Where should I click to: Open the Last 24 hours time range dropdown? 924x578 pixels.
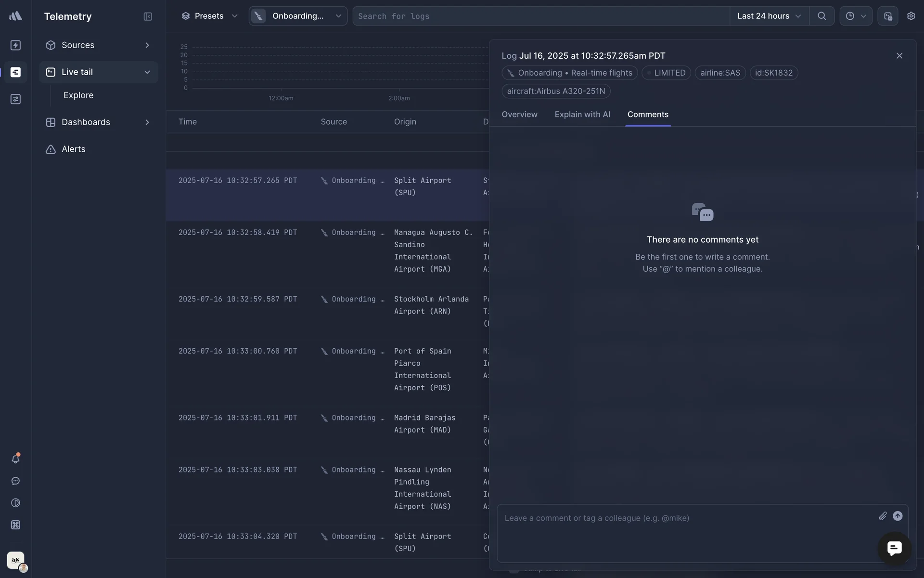(x=769, y=16)
